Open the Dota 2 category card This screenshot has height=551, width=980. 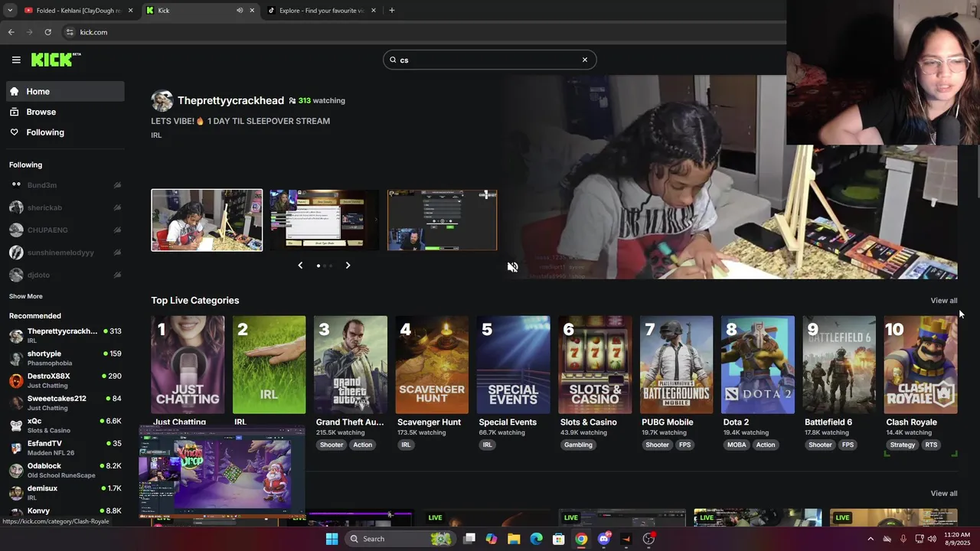coord(757,365)
